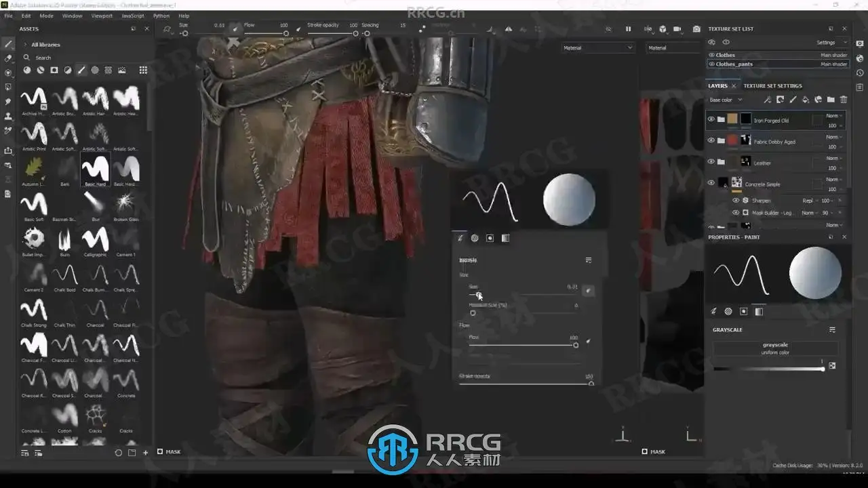868x488 pixels.
Task: Hide the Iron Forged Old layer
Action: [x=711, y=119]
